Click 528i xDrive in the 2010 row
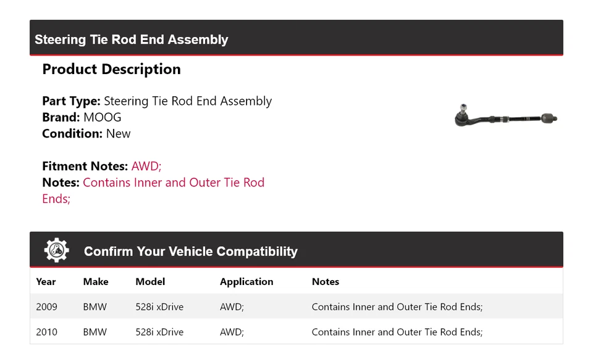 coord(159,332)
